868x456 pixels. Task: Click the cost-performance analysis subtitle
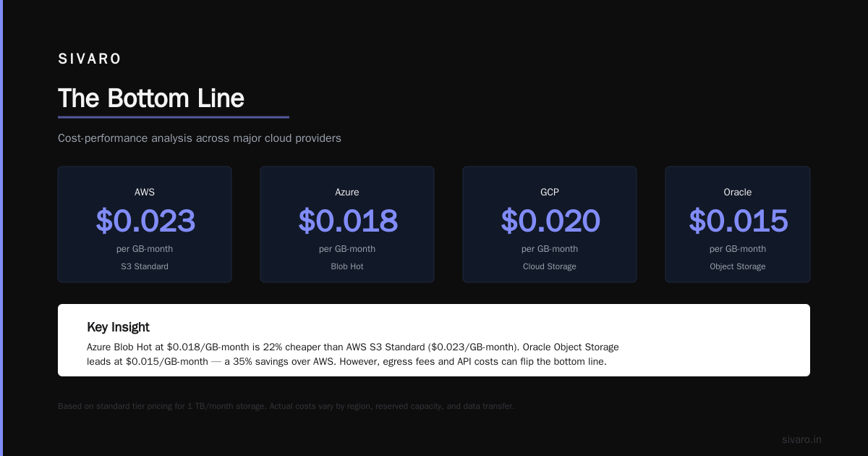tap(200, 138)
